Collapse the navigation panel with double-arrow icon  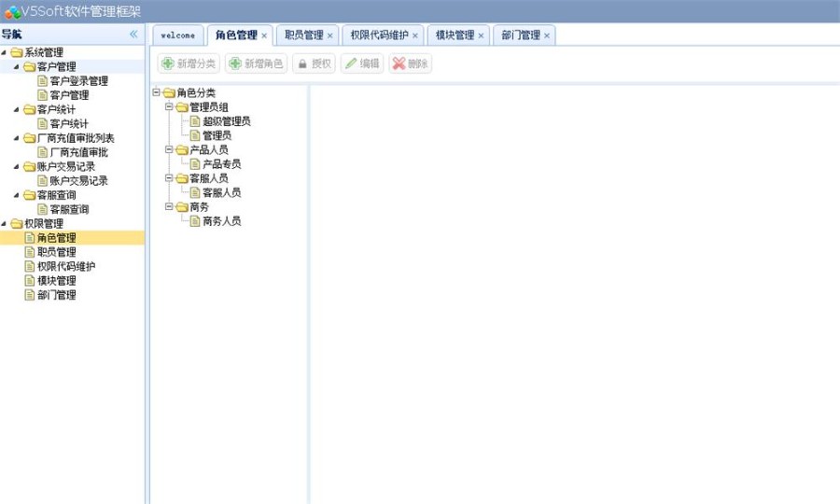[x=133, y=35]
